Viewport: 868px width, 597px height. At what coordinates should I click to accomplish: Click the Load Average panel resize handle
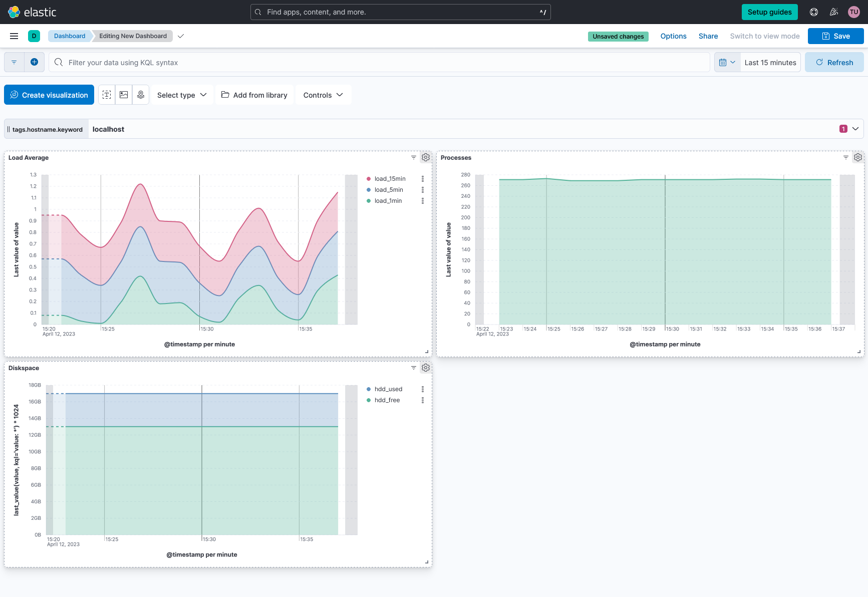click(427, 352)
